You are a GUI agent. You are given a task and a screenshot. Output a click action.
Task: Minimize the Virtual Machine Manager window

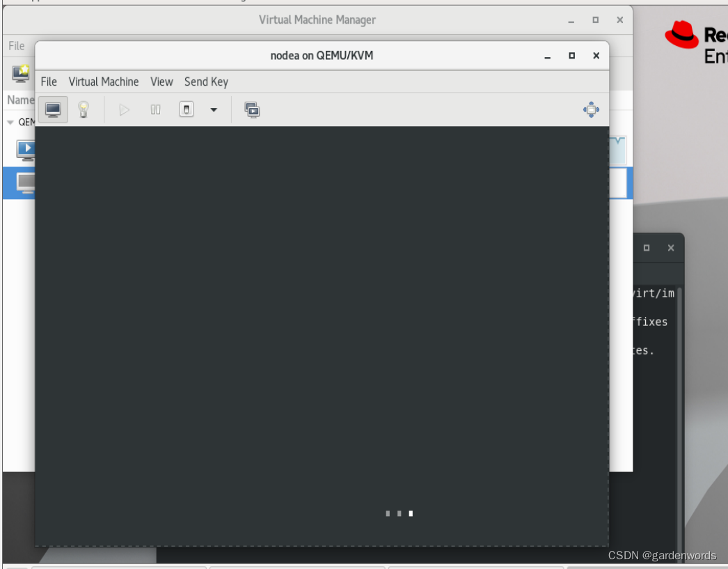(x=571, y=20)
